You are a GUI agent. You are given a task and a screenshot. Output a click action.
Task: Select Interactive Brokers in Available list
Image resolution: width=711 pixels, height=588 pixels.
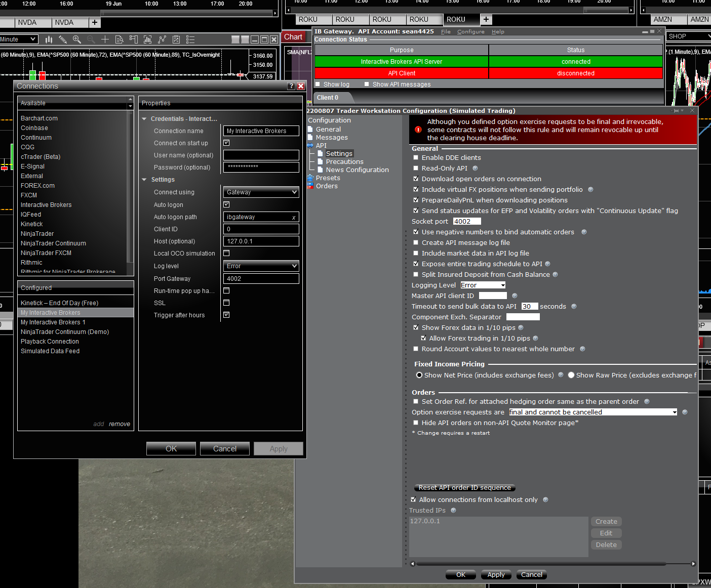[46, 205]
